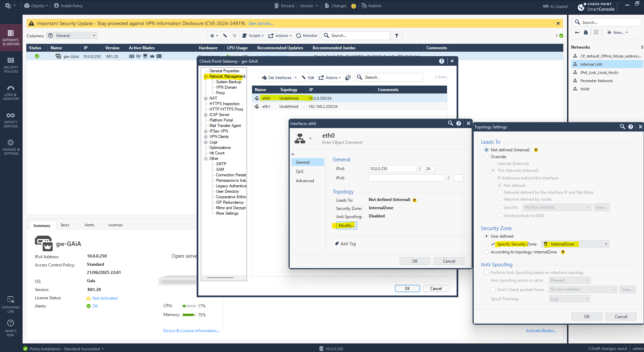Viewport: 644px width, 352px height.
Task: Switch to Licenses tab
Action: pyautogui.click(x=115, y=225)
